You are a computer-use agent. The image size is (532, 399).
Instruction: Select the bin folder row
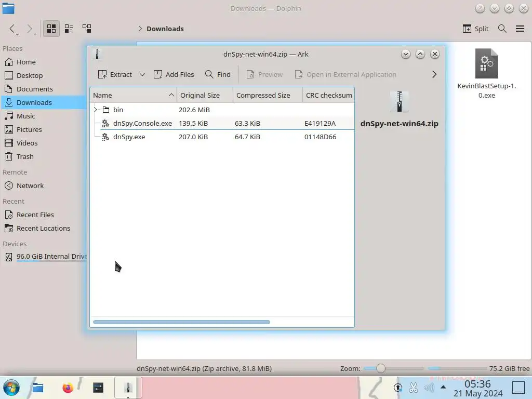click(x=222, y=110)
